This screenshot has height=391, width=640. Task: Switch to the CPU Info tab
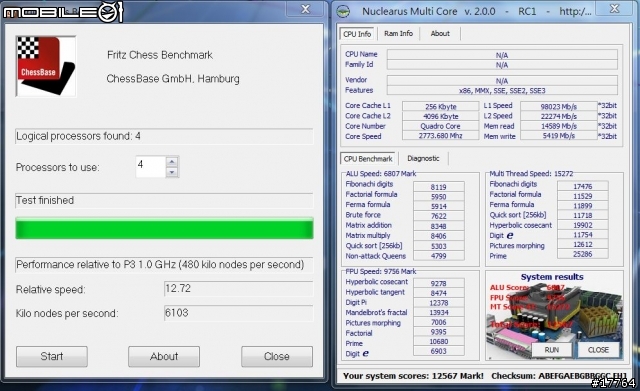click(357, 34)
